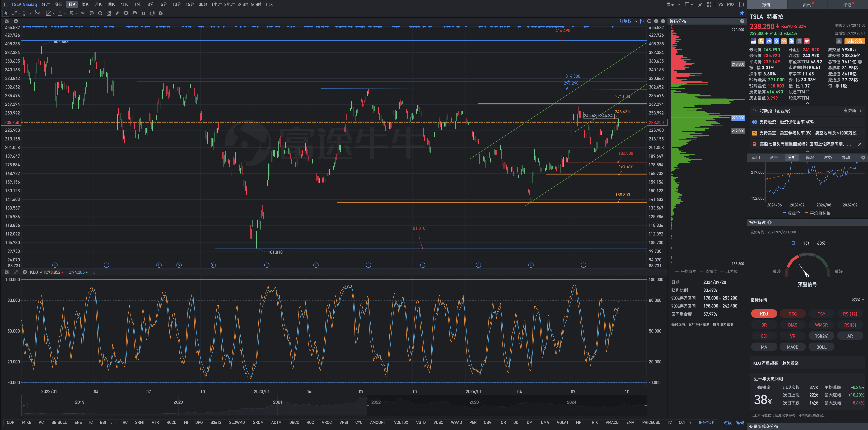Open the 评论 comments tab
The height and width of the screenshot is (430, 868).
tap(847, 5)
